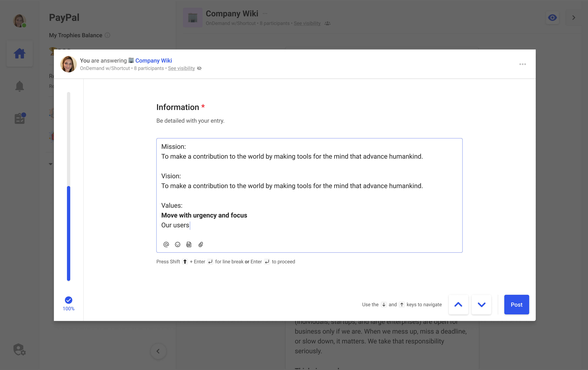
Task: Open the tasks checklist icon in sidebar
Action: [20, 118]
